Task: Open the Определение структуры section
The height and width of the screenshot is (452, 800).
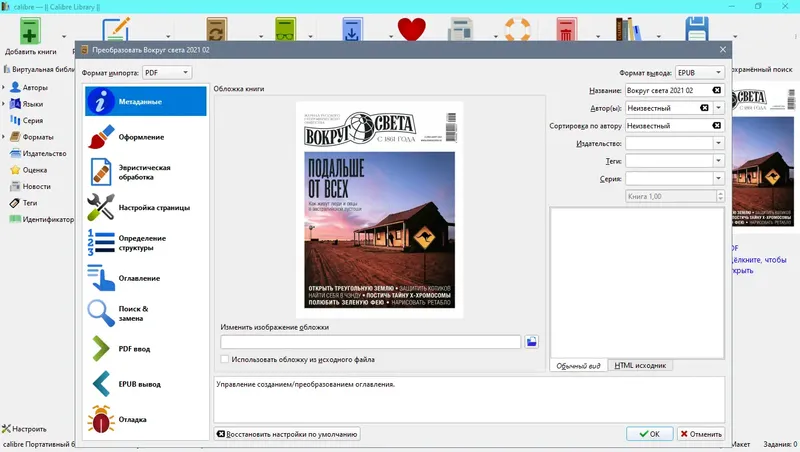Action: (146, 243)
